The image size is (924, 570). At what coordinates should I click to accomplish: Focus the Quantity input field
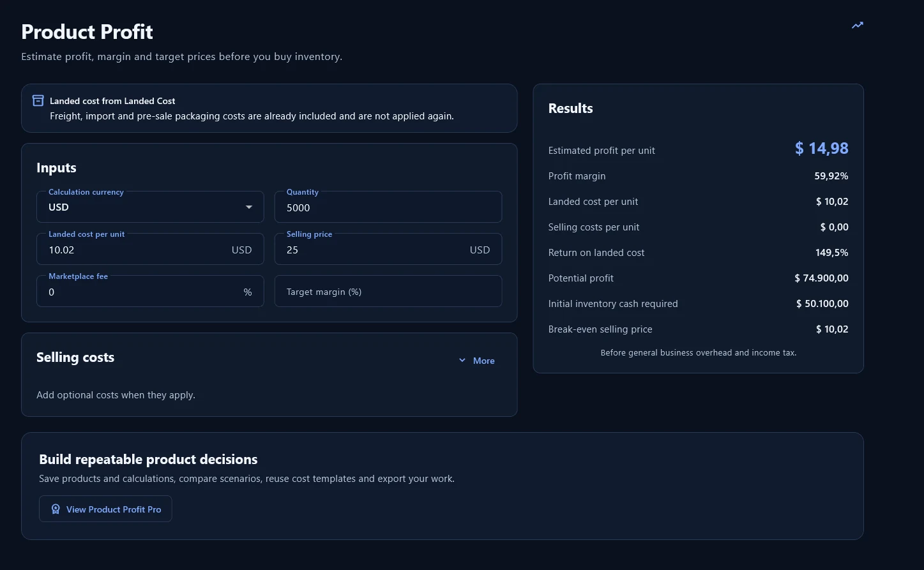[388, 207]
